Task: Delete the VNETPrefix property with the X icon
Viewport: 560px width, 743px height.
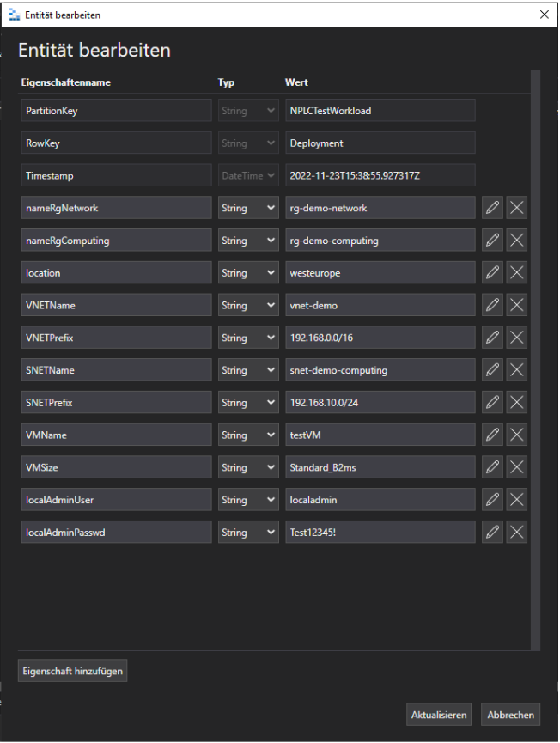Action: pyautogui.click(x=516, y=337)
